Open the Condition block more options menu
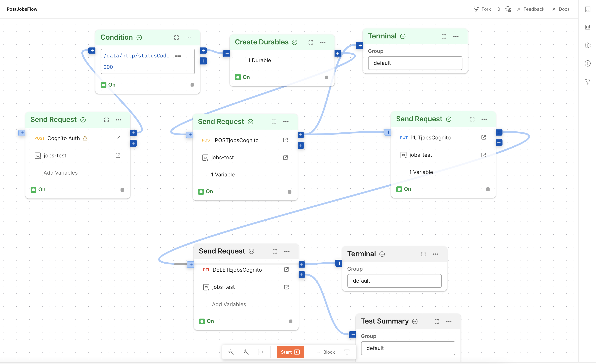Viewport: 596px width, 364px height. (x=188, y=37)
